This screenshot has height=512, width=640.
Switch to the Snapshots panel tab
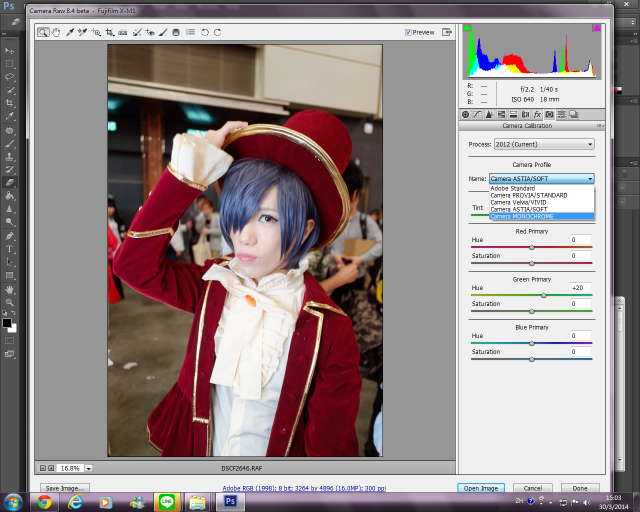click(x=573, y=114)
